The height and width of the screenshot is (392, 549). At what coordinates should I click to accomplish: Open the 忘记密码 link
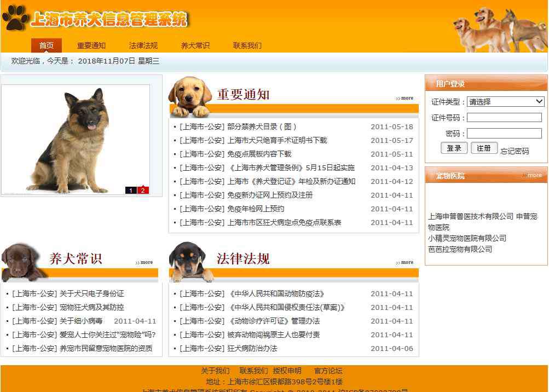tap(515, 151)
